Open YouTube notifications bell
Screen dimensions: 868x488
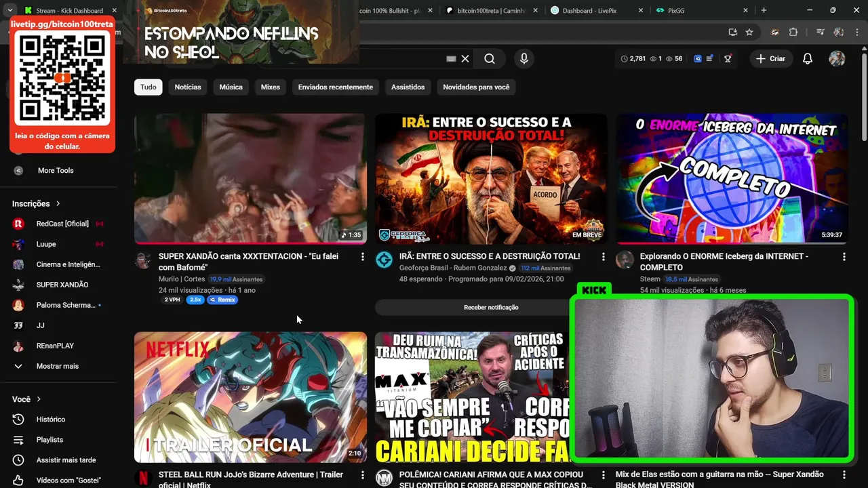coord(807,59)
